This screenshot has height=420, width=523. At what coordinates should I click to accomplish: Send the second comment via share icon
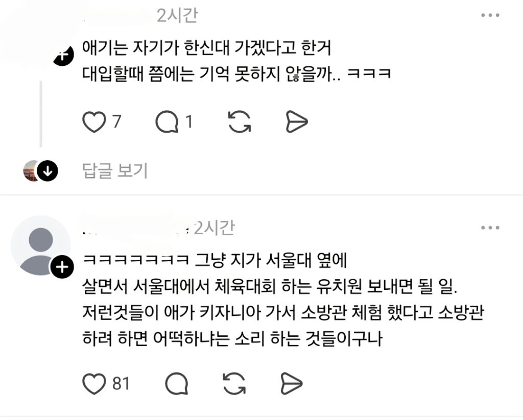[292, 384]
